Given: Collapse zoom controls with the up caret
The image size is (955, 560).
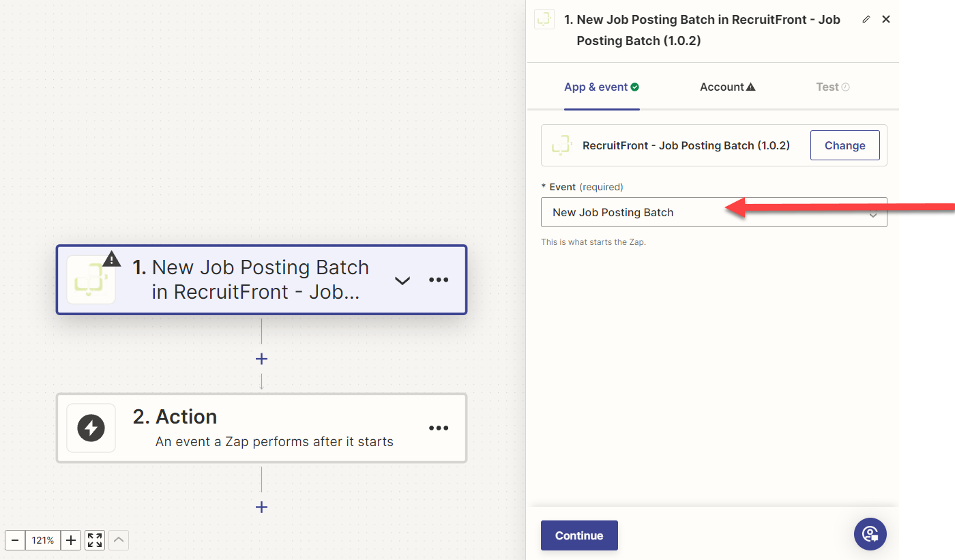Looking at the screenshot, I should tap(119, 540).
